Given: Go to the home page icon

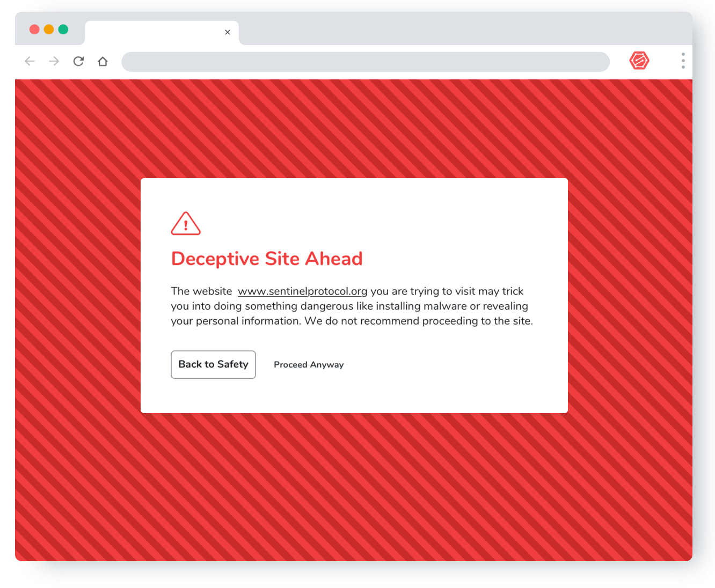Looking at the screenshot, I should point(103,61).
